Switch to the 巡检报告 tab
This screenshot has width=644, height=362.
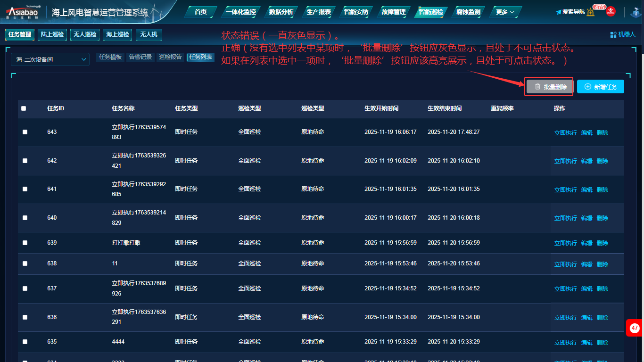coord(170,57)
